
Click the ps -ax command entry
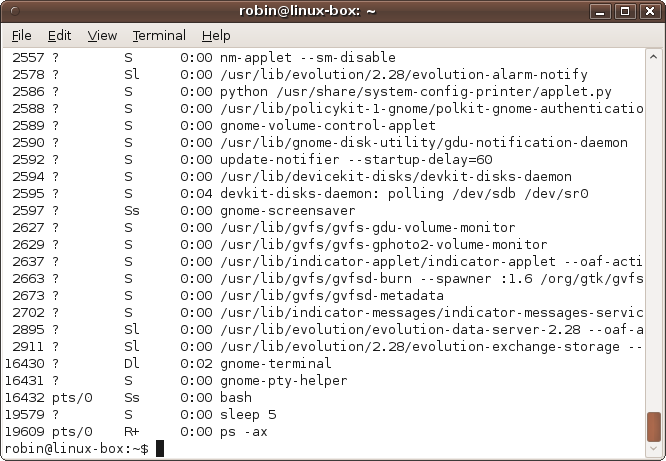[x=244, y=431]
